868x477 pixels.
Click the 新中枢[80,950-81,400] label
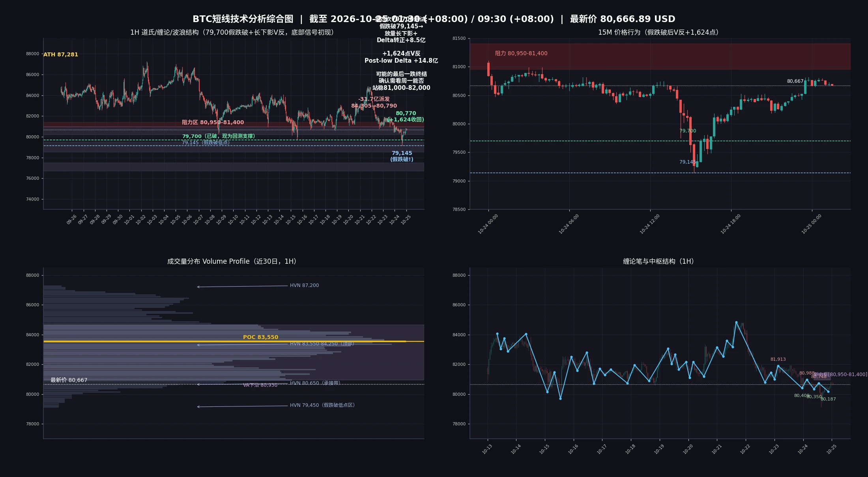pos(840,375)
